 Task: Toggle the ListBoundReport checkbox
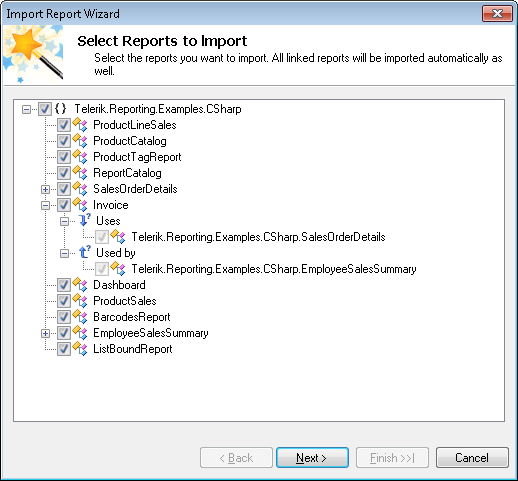pos(64,349)
